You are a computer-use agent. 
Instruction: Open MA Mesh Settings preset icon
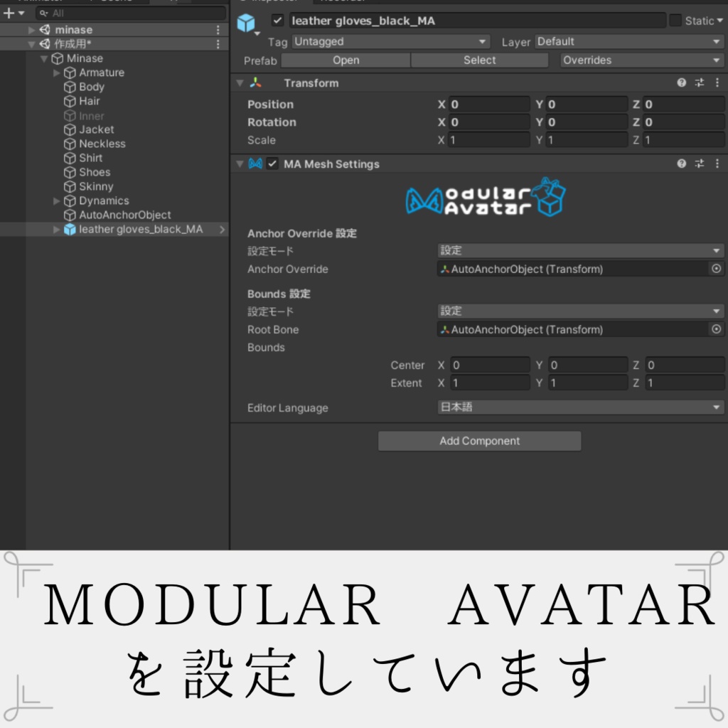click(700, 164)
